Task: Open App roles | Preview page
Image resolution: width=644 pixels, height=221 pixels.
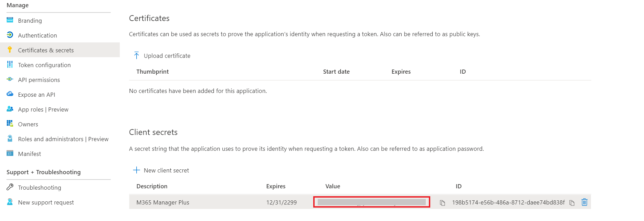Action: [x=43, y=109]
